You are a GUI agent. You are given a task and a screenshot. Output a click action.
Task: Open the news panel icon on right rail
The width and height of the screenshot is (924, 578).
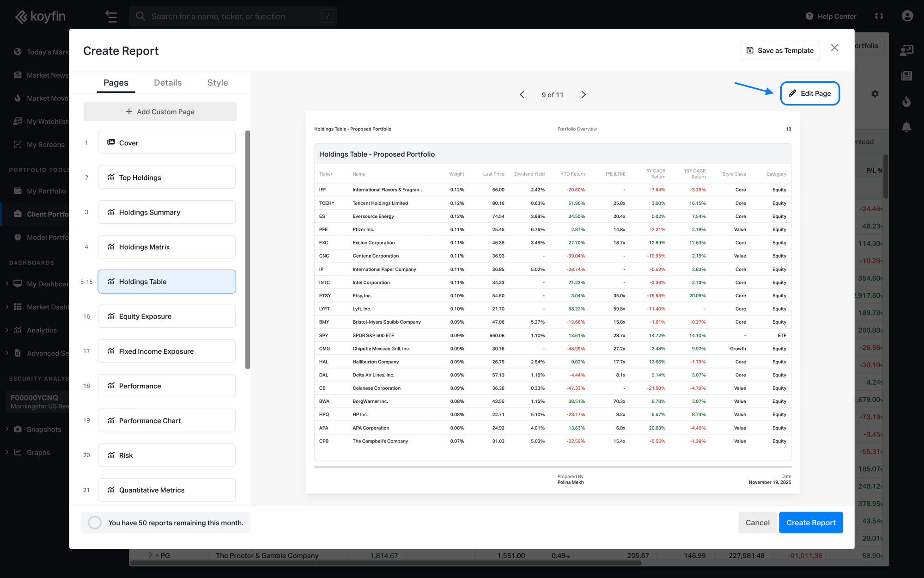906,76
